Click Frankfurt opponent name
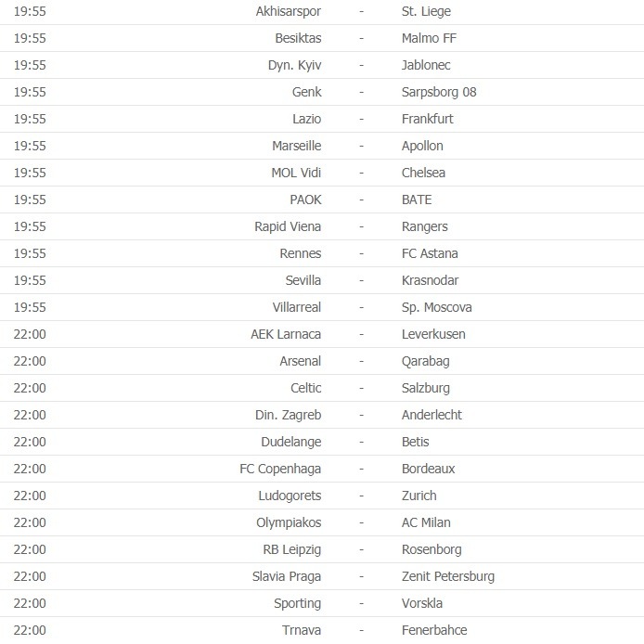 (427, 119)
